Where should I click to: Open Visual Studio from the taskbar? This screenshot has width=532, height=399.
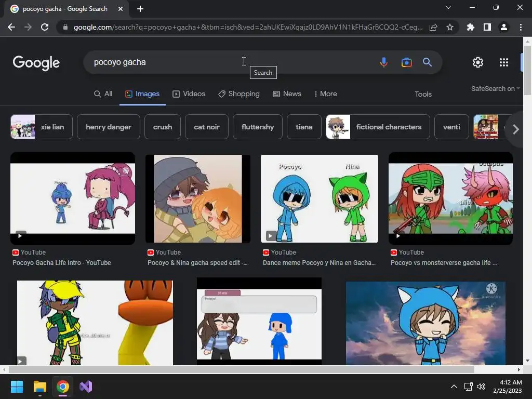pyautogui.click(x=86, y=387)
